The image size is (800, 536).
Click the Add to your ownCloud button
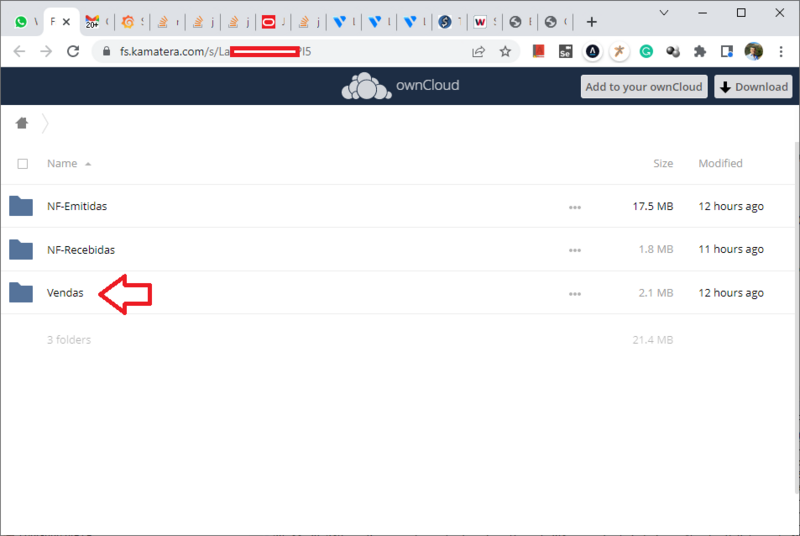[x=644, y=87]
